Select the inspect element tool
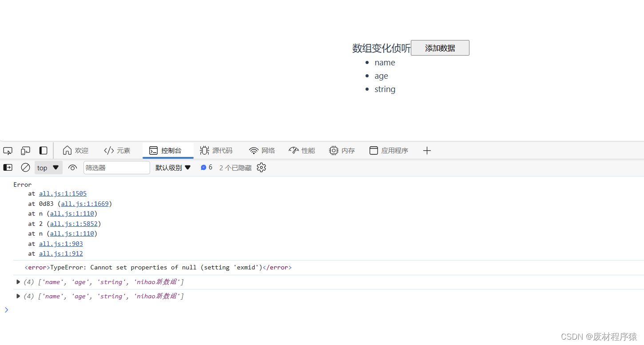Image resolution: width=644 pixels, height=345 pixels. [8, 151]
